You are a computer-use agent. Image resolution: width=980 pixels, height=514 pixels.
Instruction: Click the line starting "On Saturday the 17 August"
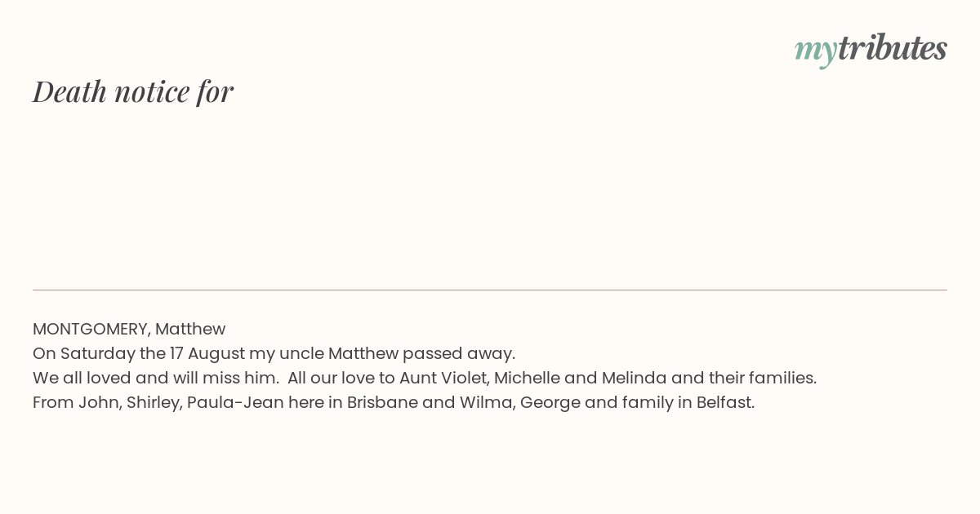point(274,353)
